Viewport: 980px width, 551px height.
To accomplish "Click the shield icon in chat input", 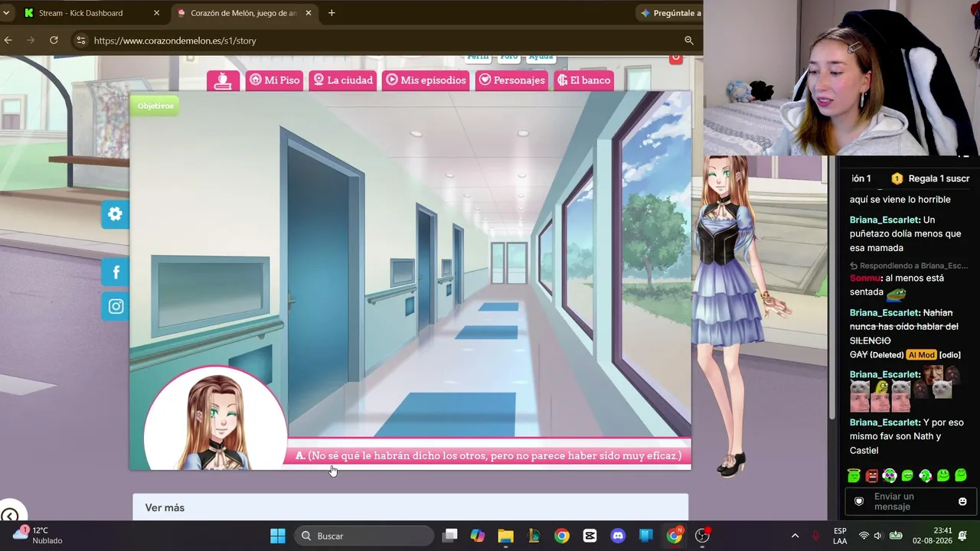I will tap(859, 501).
